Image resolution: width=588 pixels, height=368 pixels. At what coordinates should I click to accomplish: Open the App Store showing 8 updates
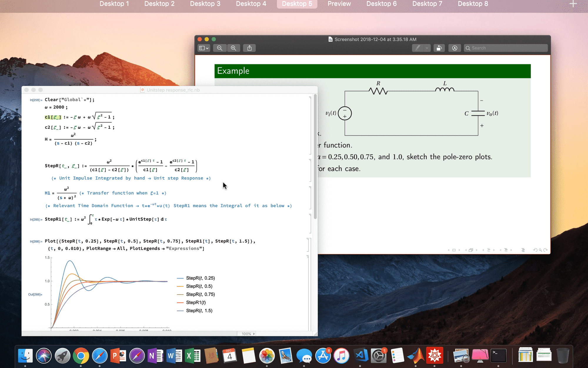[323, 356]
